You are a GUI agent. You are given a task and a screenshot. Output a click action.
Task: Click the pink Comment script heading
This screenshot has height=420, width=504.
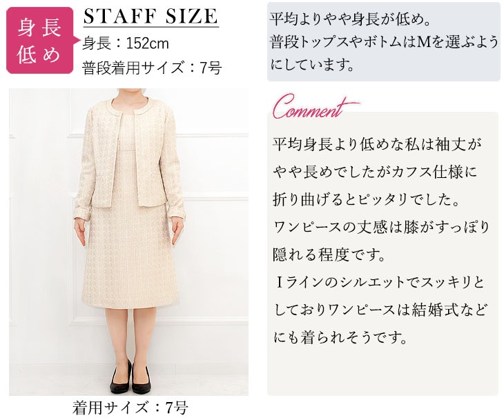coord(313,107)
